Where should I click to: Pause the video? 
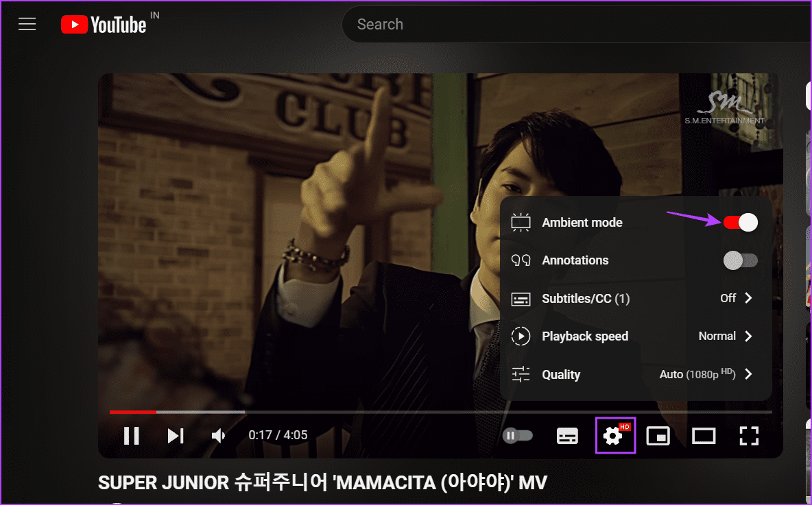point(132,436)
